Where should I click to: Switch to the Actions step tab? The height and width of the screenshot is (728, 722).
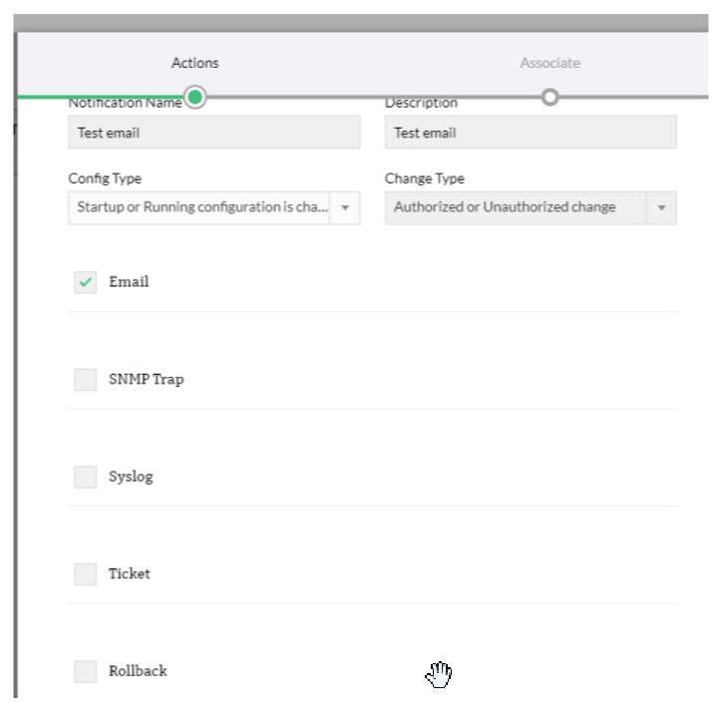point(194,63)
